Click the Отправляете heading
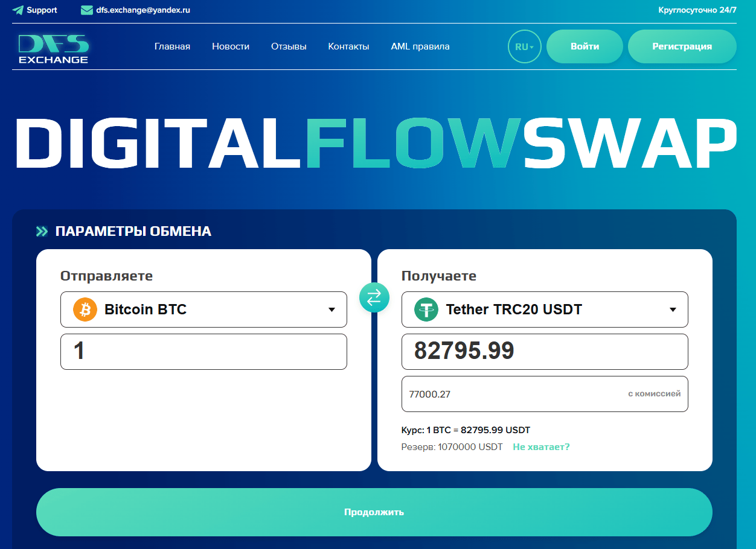Screen dimensions: 756x549 point(106,276)
